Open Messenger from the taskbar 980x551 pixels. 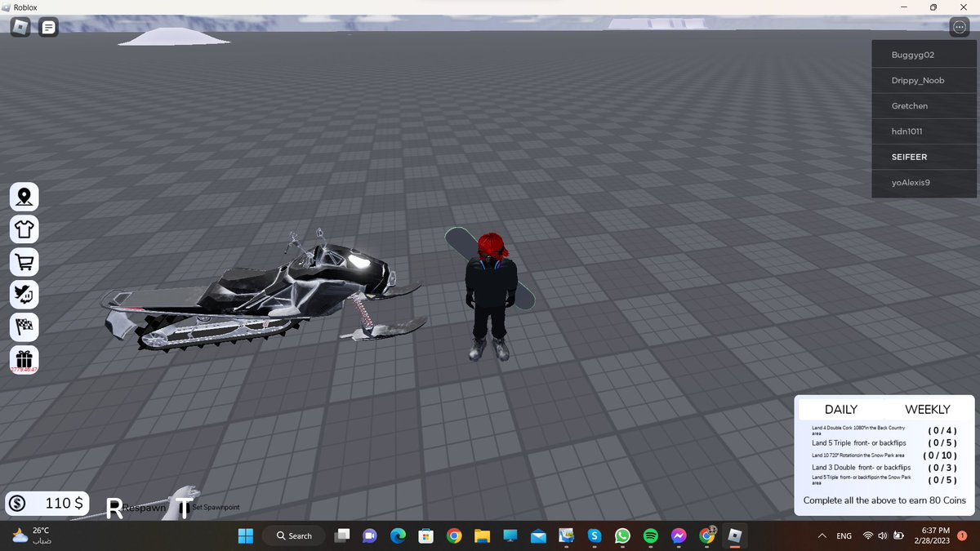679,535
